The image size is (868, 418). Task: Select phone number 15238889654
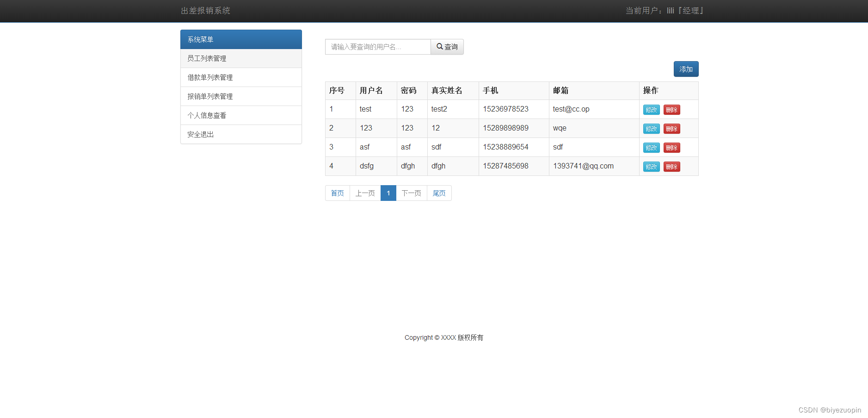point(506,147)
